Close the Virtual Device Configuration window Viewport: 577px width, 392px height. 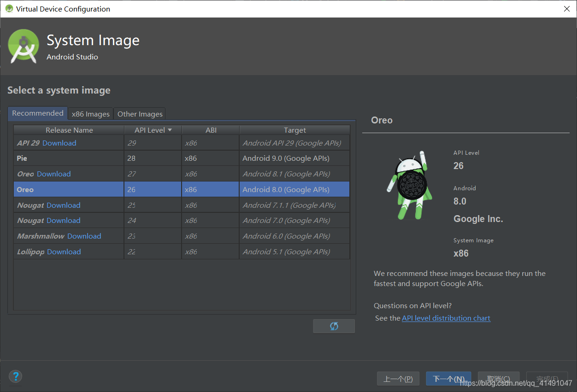click(x=566, y=9)
